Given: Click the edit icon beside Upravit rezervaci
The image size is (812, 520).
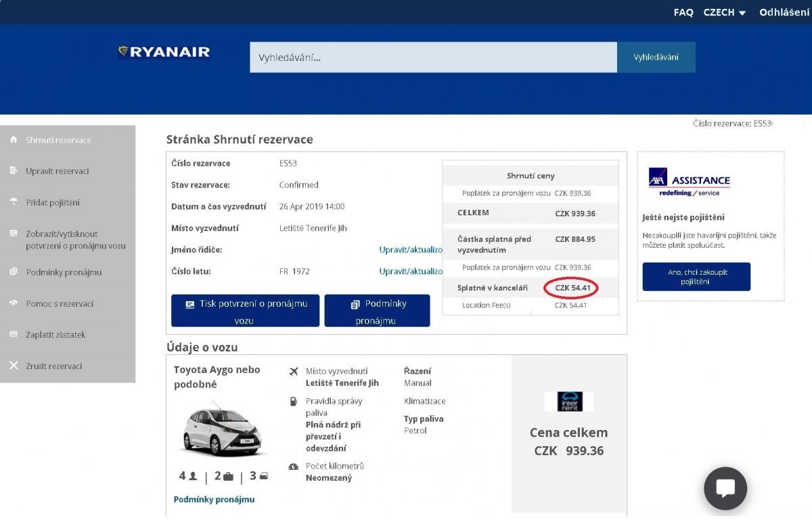Looking at the screenshot, I should tap(14, 171).
